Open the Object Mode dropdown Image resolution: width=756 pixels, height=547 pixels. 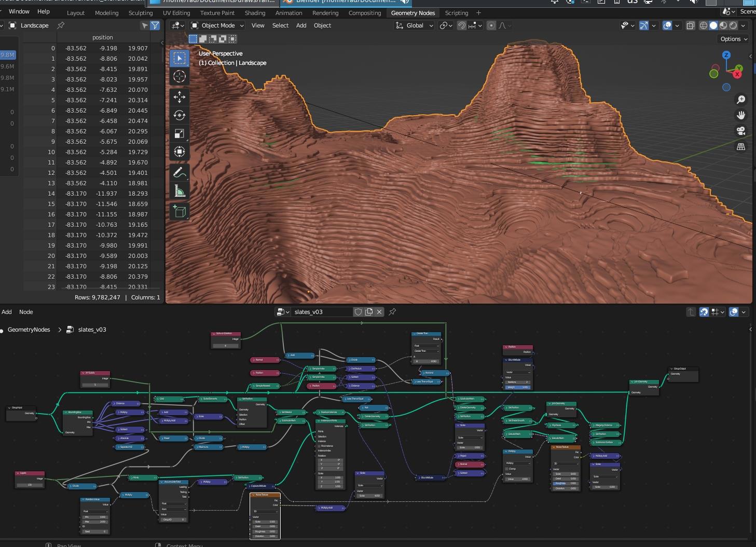[x=217, y=25]
